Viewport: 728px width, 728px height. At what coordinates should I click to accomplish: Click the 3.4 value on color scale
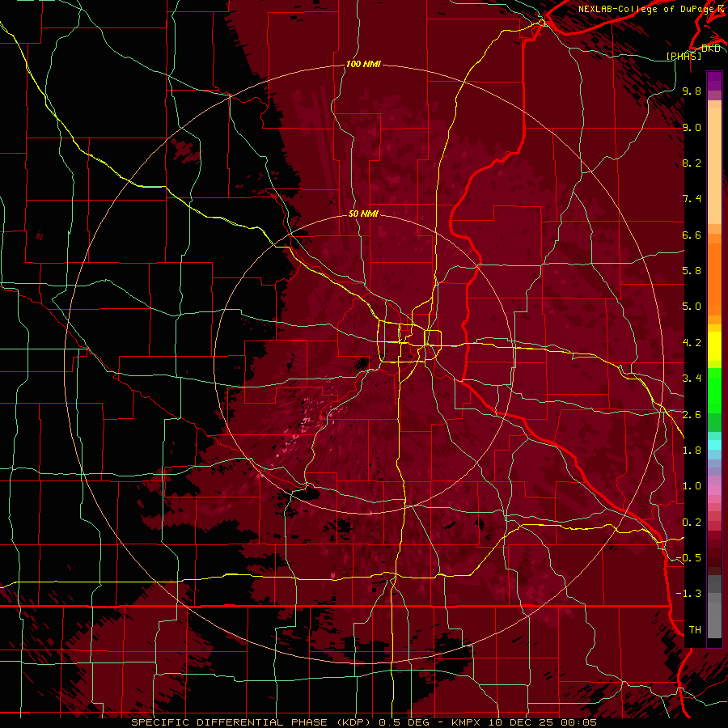point(692,379)
